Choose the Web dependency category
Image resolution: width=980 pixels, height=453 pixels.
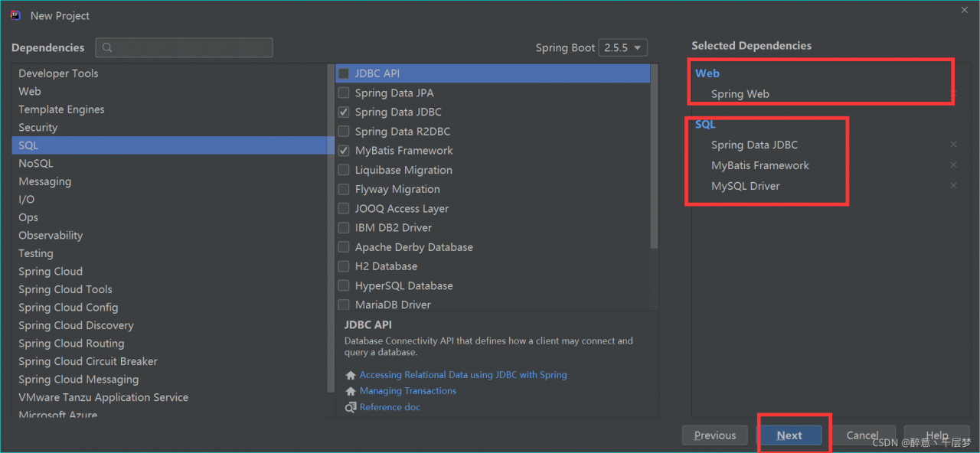pyautogui.click(x=30, y=91)
